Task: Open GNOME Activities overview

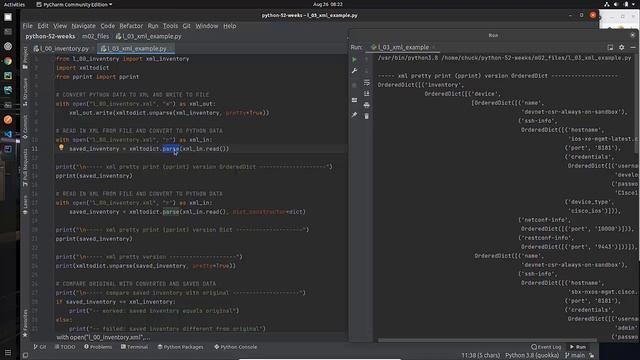Action: click(14, 4)
